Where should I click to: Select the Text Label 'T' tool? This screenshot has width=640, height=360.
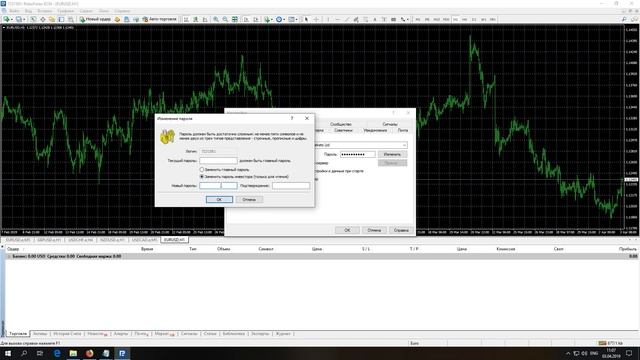(384, 19)
